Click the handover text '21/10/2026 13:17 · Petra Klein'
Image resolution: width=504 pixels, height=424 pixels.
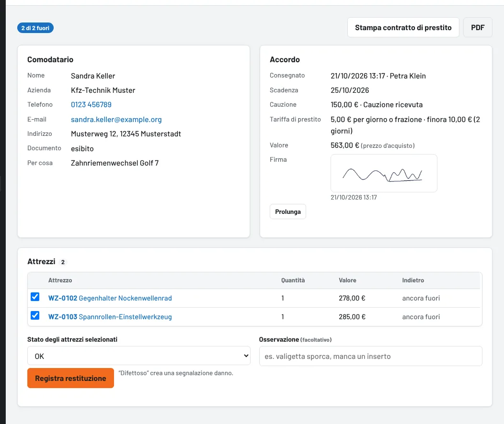[378, 76]
